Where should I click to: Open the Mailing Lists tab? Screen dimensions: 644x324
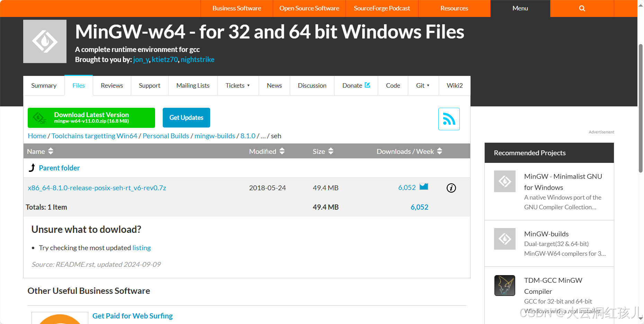193,86
